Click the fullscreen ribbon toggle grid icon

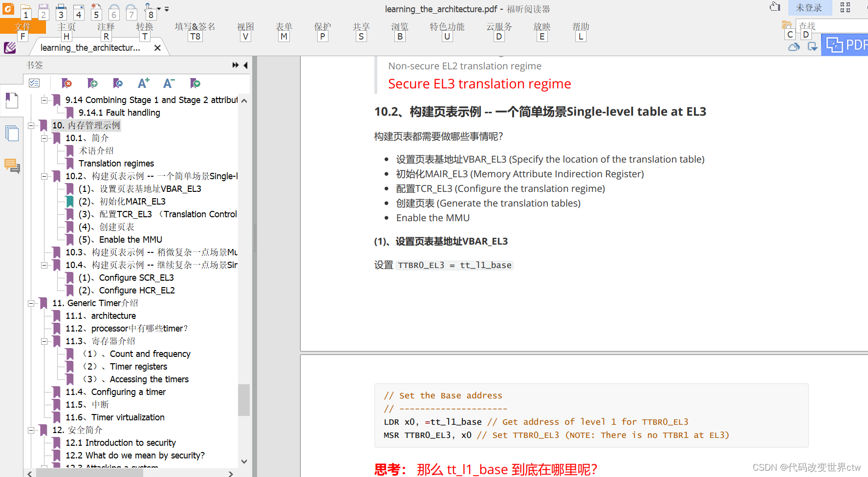[x=845, y=7]
